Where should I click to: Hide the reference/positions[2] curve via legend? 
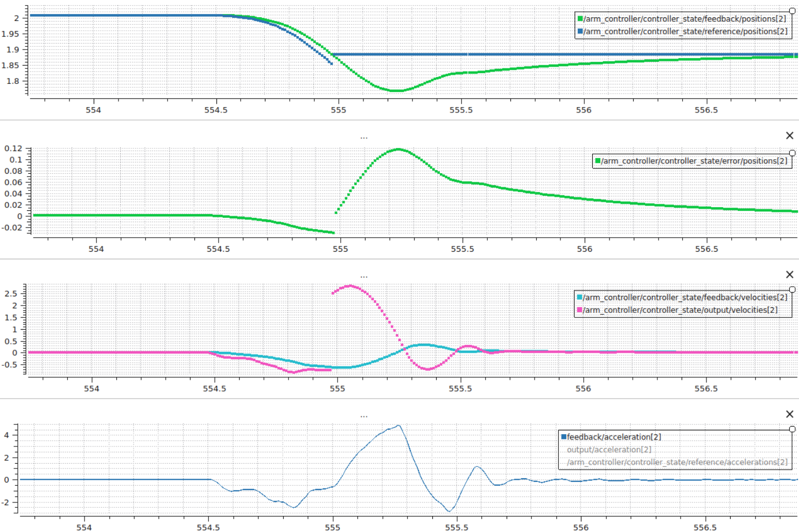tap(685, 32)
